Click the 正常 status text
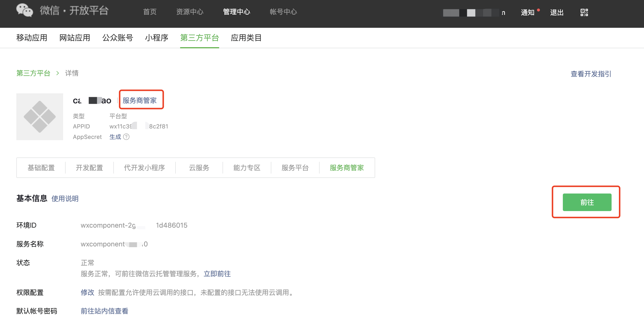Image resolution: width=644 pixels, height=330 pixels. 88,262
